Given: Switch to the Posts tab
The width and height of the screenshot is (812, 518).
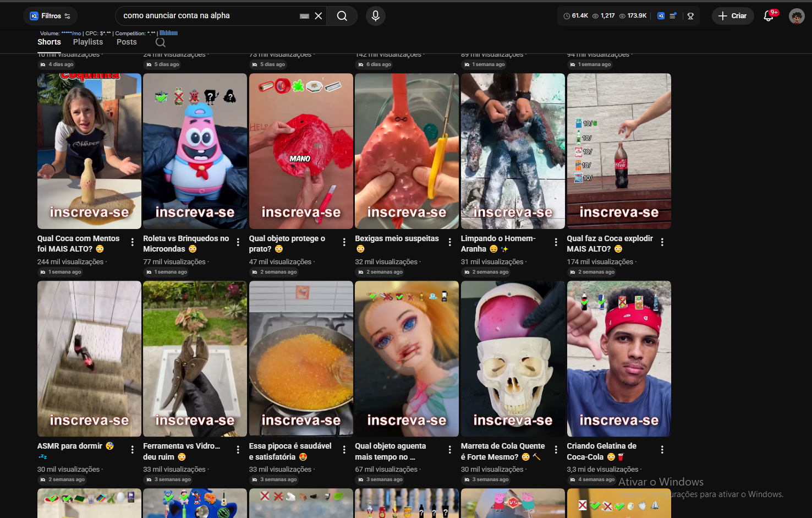Looking at the screenshot, I should click(x=127, y=42).
